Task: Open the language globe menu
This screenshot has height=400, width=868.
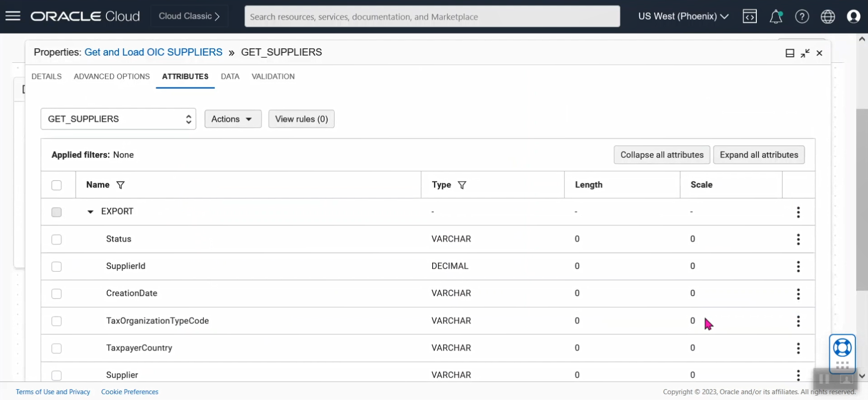Action: [828, 16]
